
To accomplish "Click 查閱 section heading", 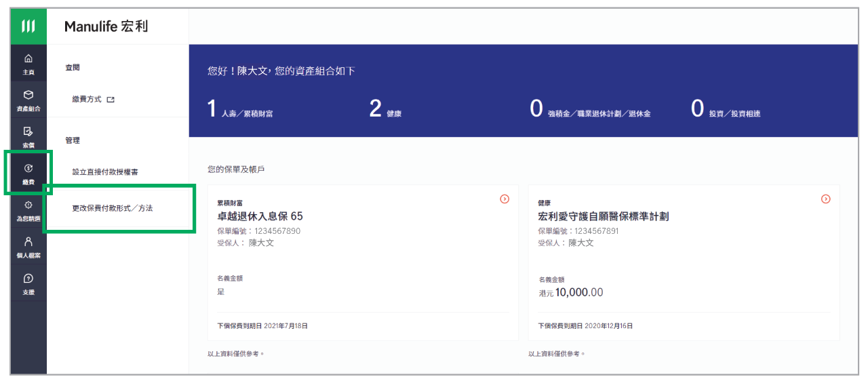I will (x=73, y=68).
